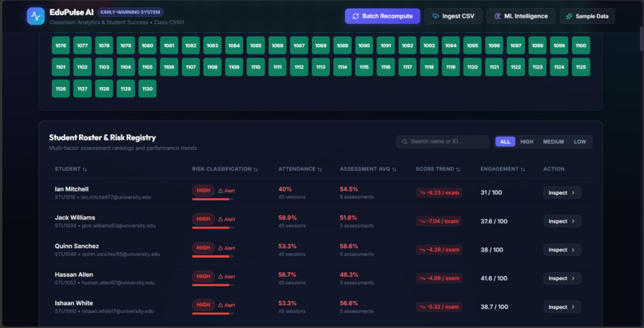Inspect Quinn Sanchez's record
This screenshot has height=328, width=644.
(562, 250)
